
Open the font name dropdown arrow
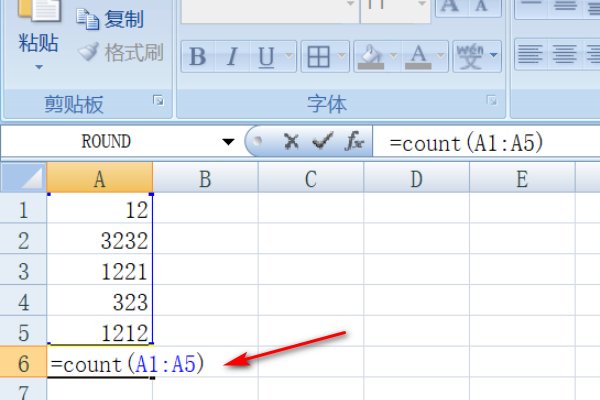coord(350,4)
